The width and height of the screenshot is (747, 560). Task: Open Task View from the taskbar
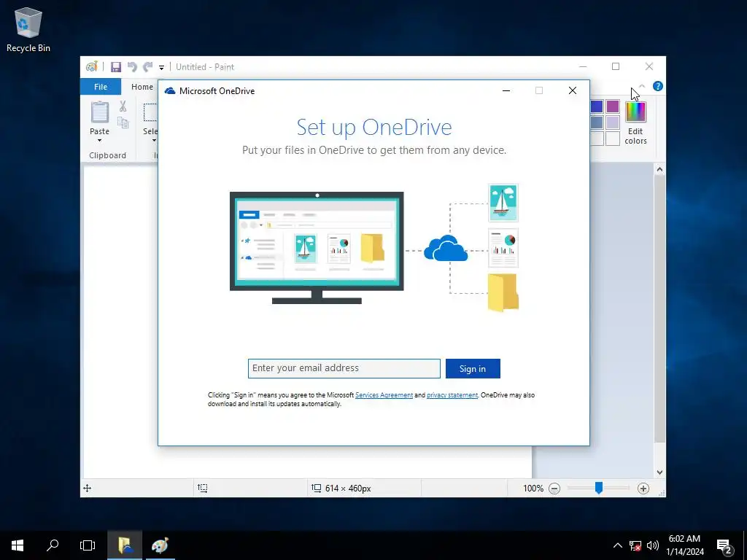point(88,545)
